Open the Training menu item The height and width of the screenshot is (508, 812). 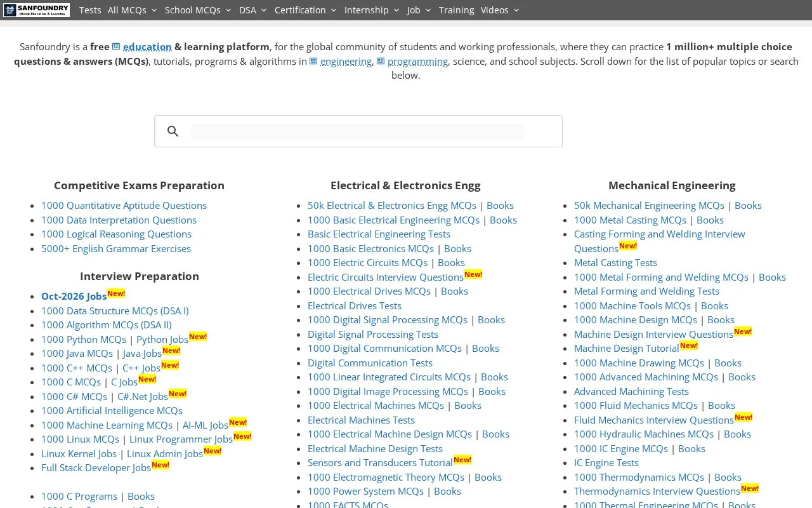[x=456, y=10]
